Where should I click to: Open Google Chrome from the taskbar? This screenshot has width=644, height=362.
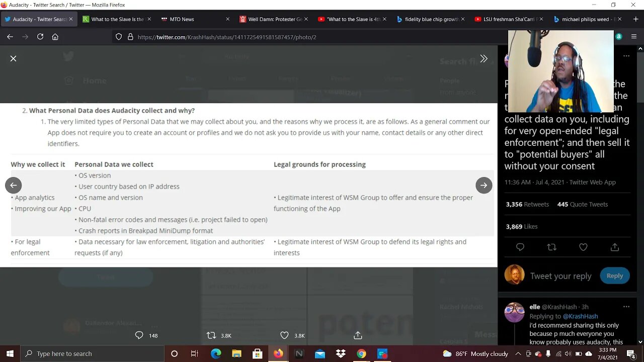361,353
